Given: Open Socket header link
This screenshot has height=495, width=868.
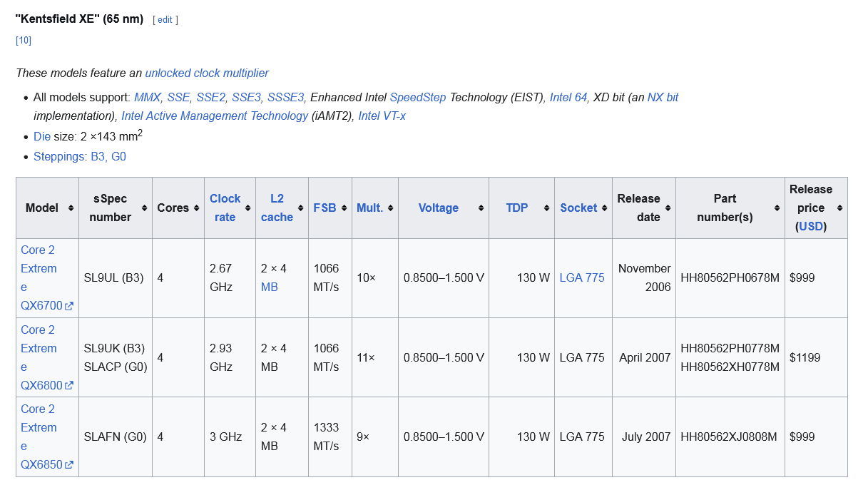Looking at the screenshot, I should point(578,208).
